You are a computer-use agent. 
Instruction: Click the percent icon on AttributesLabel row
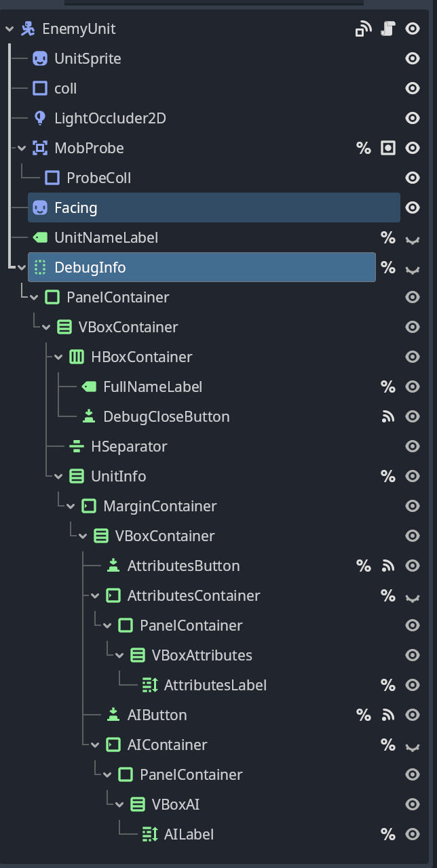(387, 685)
